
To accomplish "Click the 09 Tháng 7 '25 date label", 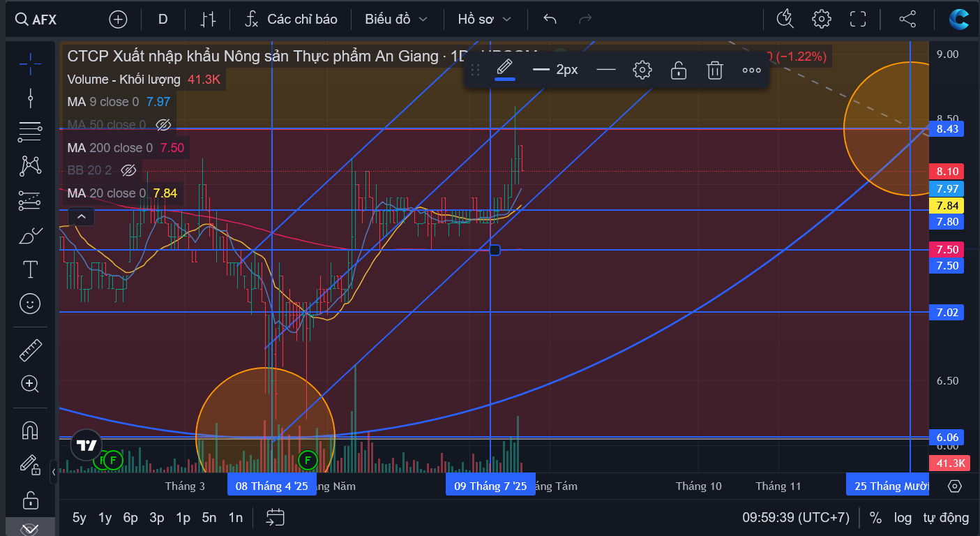I will [490, 486].
